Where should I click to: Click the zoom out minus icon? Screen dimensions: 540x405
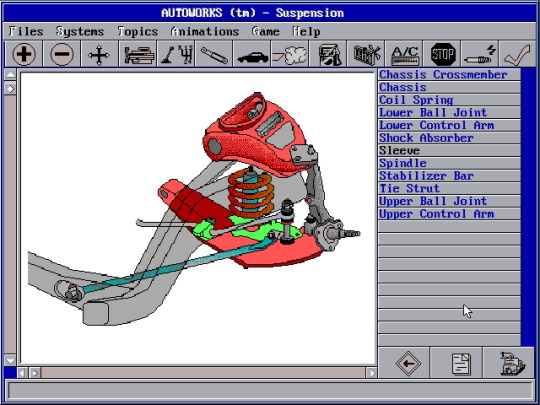[62, 54]
